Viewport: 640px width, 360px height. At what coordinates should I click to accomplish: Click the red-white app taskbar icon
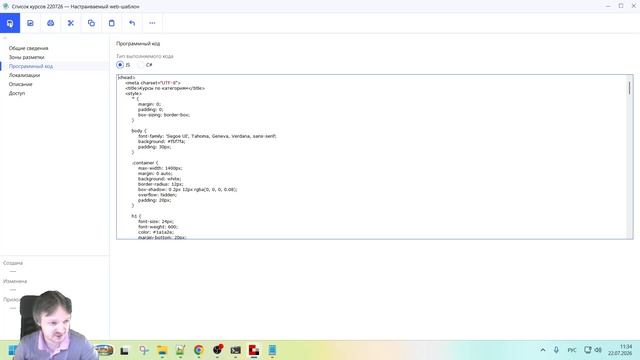254,350
